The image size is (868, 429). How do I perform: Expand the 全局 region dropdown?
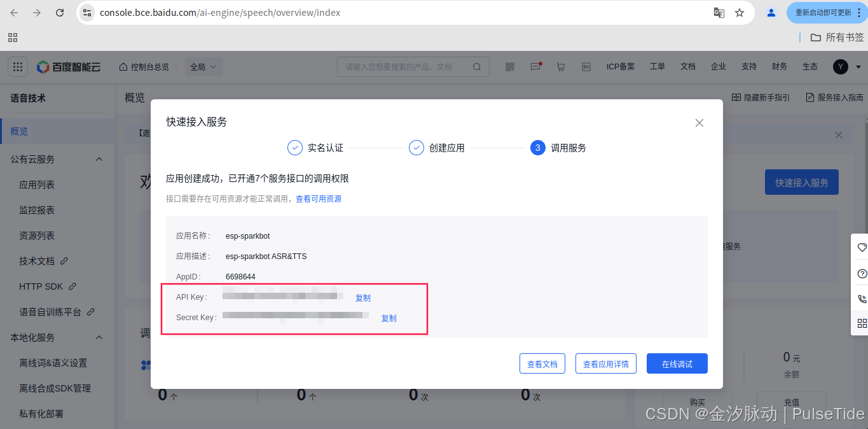(203, 67)
